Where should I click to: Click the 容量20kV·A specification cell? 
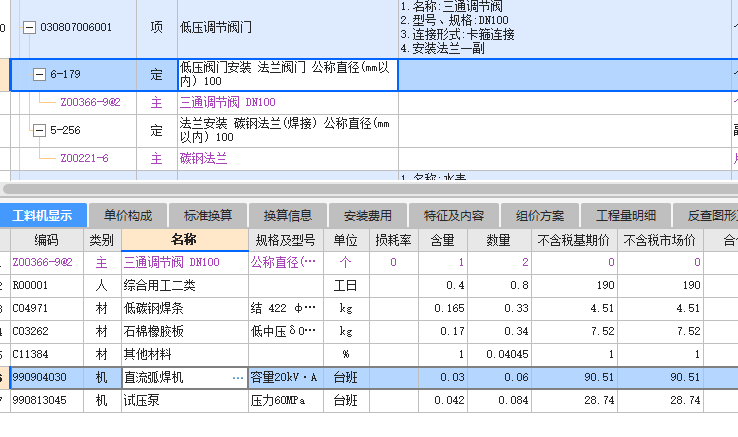coord(286,378)
